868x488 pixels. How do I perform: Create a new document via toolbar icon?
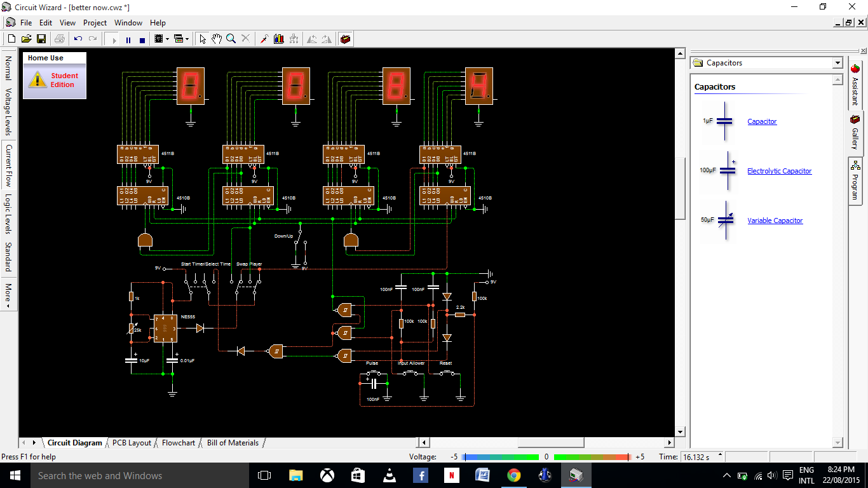click(11, 39)
